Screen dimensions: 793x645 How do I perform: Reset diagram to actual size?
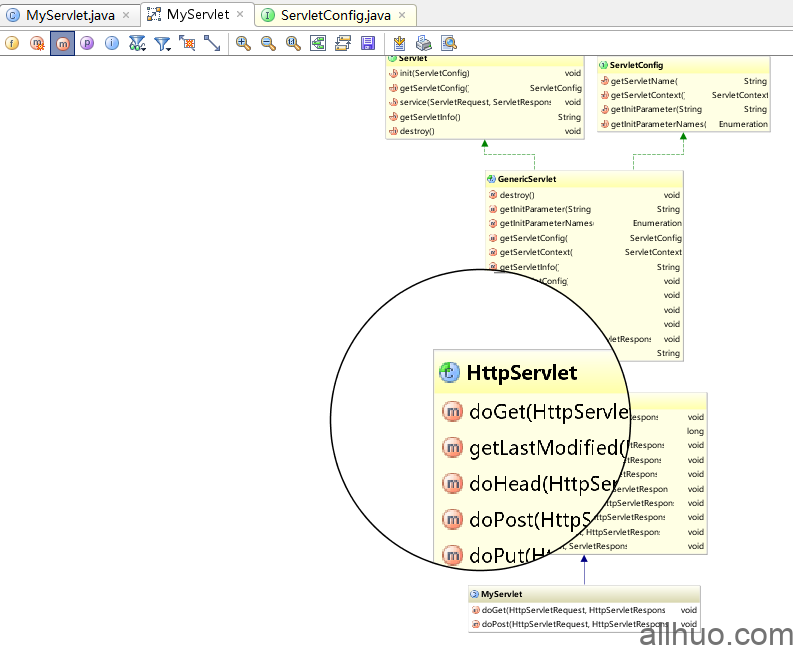coord(293,43)
